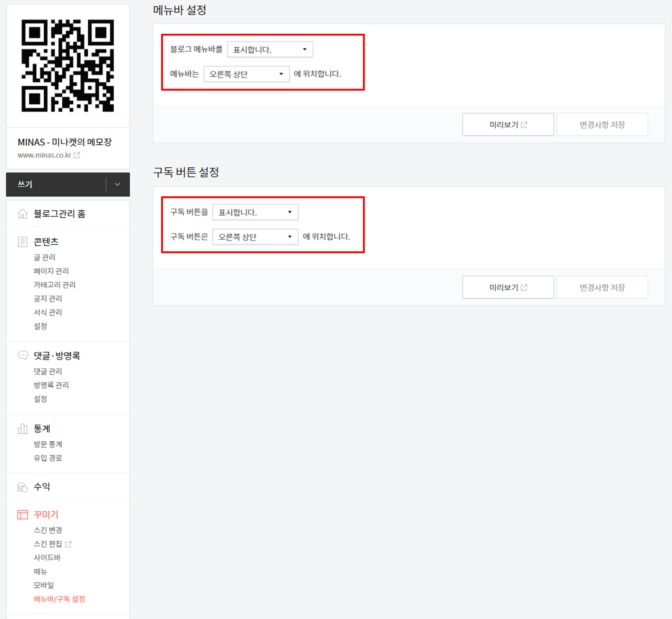This screenshot has width=672, height=619.
Task: Open 방문 통계 menu item
Action: [x=48, y=444]
